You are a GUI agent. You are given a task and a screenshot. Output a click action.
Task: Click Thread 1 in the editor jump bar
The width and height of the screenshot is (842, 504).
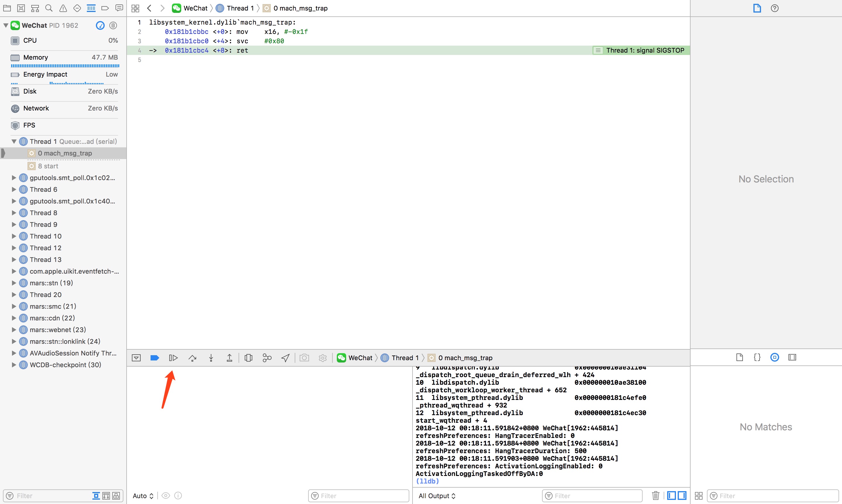click(x=235, y=8)
